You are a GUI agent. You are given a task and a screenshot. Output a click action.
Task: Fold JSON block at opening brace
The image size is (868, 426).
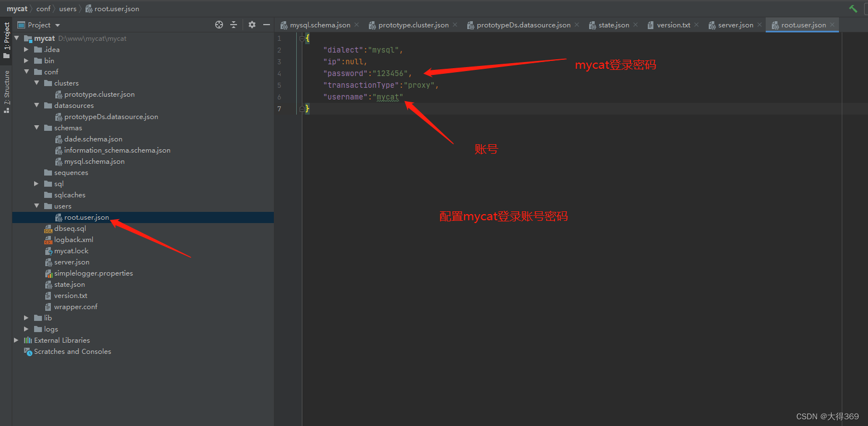pyautogui.click(x=301, y=39)
